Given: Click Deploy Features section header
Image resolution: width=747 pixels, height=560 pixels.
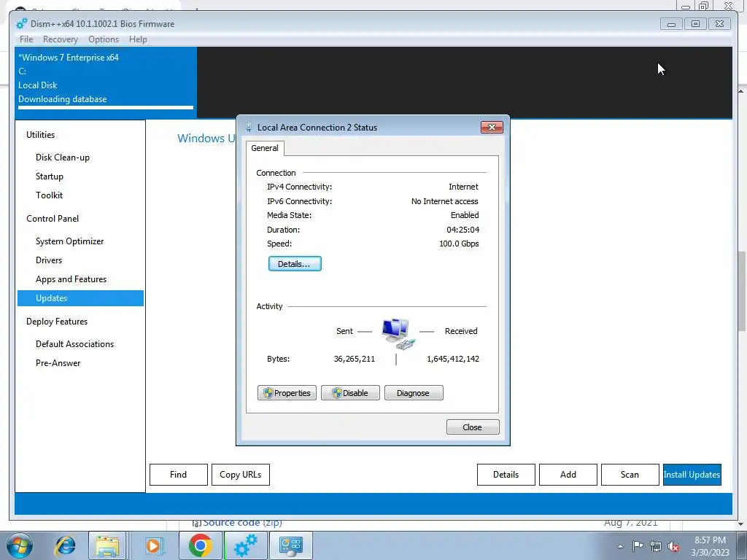Looking at the screenshot, I should pos(57,322).
